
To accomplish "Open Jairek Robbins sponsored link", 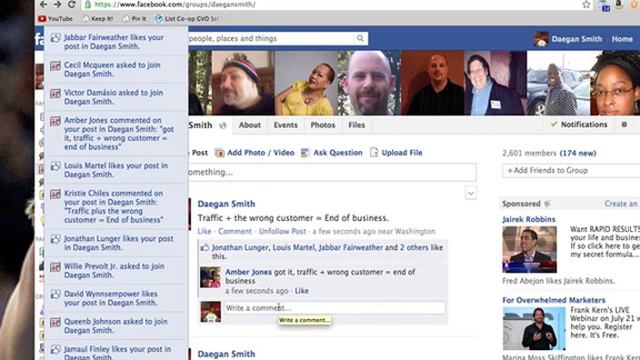I will tap(529, 219).
